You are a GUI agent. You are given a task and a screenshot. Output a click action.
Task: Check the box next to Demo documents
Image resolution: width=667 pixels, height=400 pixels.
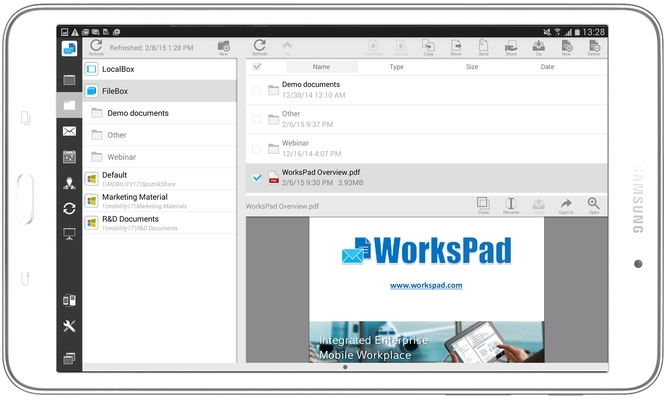click(256, 90)
